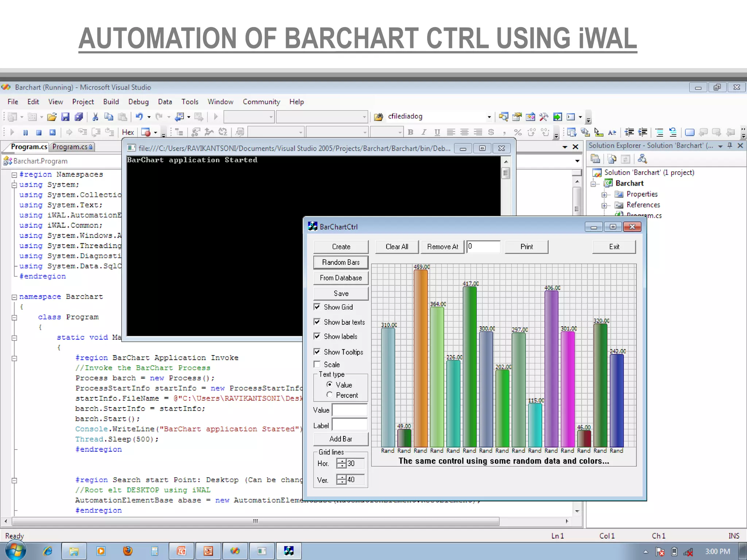The height and width of the screenshot is (560, 747).
Task: Click the Undo arrow icon
Action: pyautogui.click(x=139, y=117)
